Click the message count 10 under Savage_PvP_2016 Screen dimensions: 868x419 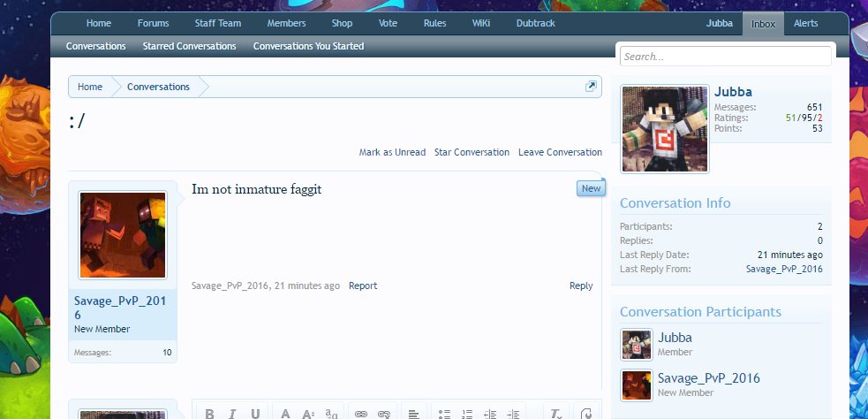167,353
